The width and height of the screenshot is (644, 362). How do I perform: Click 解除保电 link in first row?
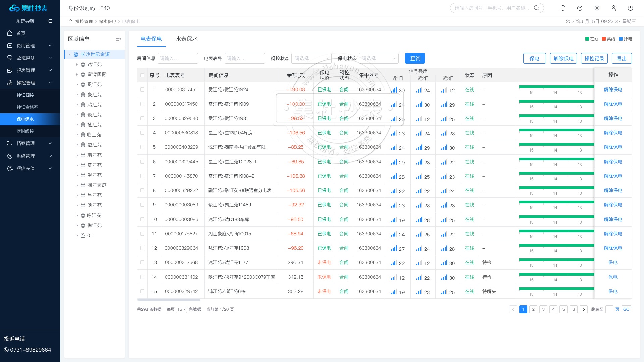pyautogui.click(x=613, y=89)
